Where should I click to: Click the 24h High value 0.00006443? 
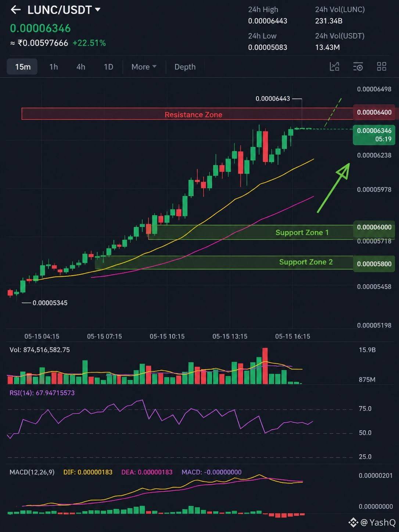click(x=267, y=21)
